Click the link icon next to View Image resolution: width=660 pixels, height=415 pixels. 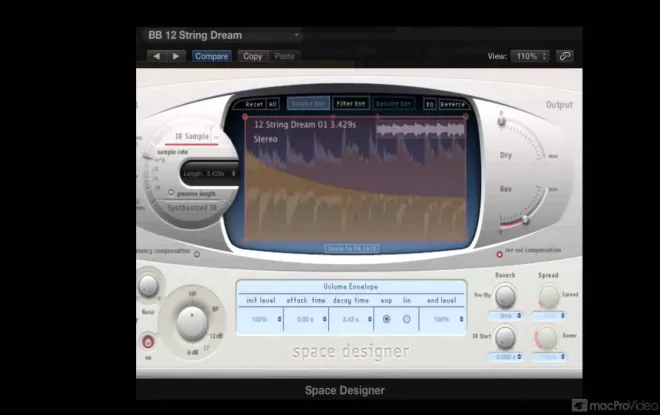click(x=564, y=56)
